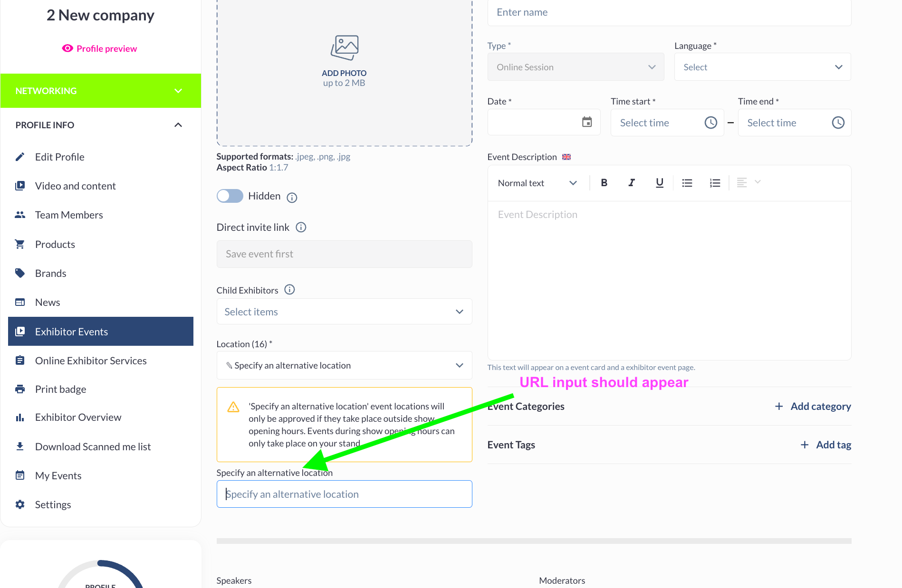The image size is (902, 588).
Task: Open the Date calendar picker icon
Action: click(x=587, y=122)
